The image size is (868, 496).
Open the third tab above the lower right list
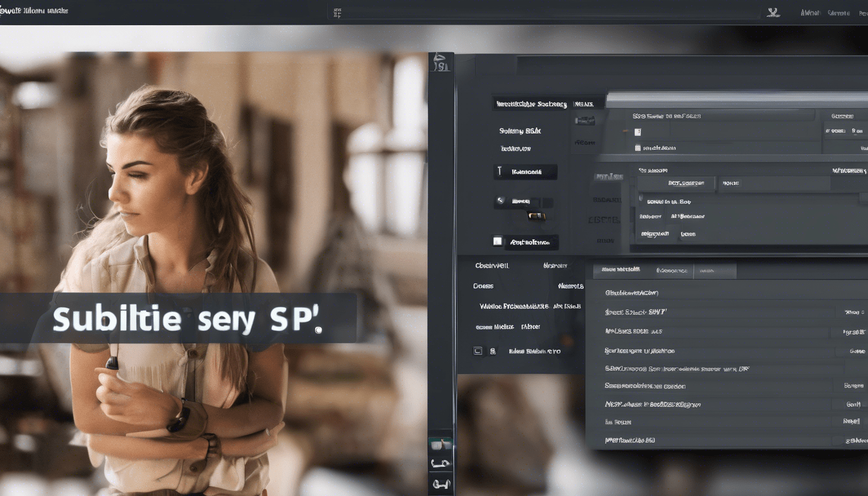pos(715,271)
